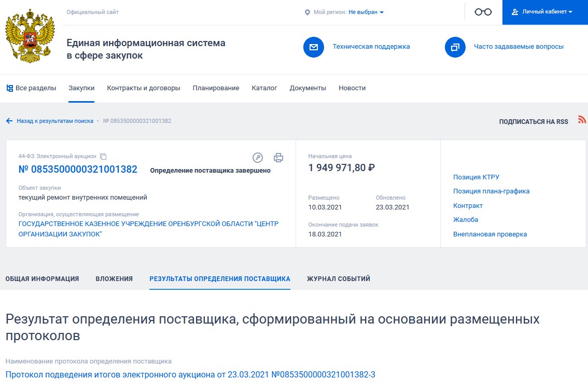Open Часто задаваемые вопросы link
Image resolution: width=588 pixels, height=392 pixels.
tap(519, 47)
